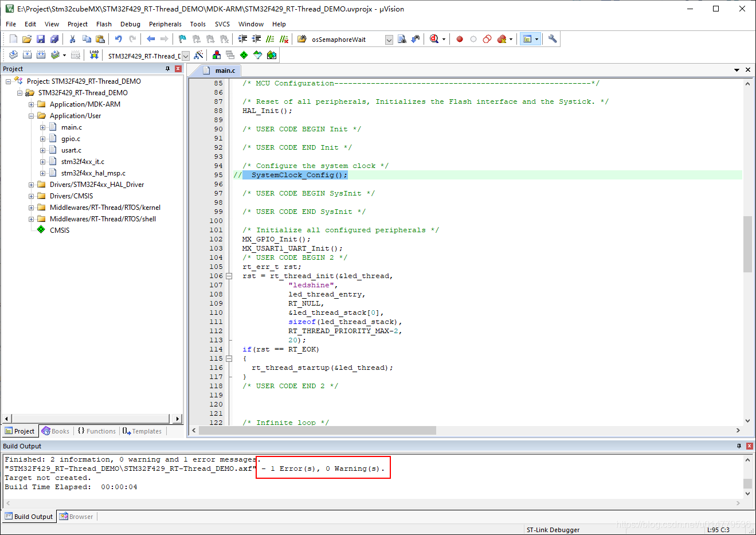Navigate backwards with blue left arrow
Viewport: 756px width, 535px height.
point(151,39)
